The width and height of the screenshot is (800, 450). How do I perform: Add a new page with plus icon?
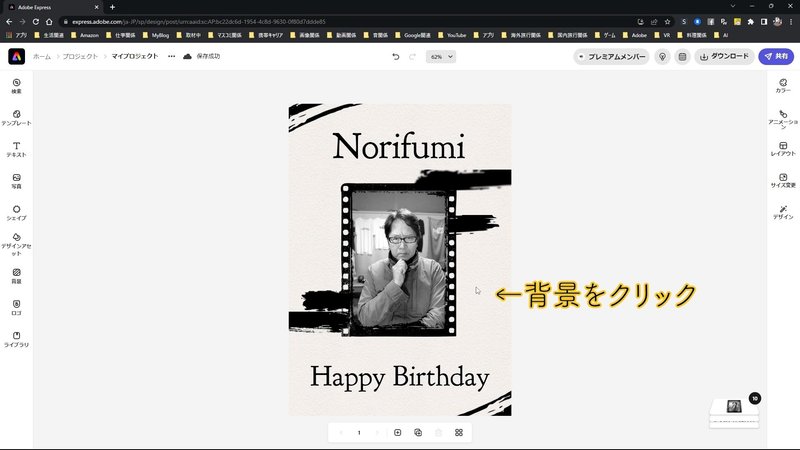[397, 433]
